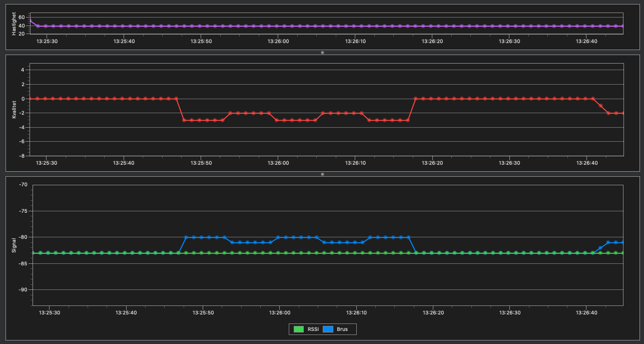This screenshot has height=344, width=644.
Task: Click 13:26:00 tick in Signal chart
Action: point(279,312)
